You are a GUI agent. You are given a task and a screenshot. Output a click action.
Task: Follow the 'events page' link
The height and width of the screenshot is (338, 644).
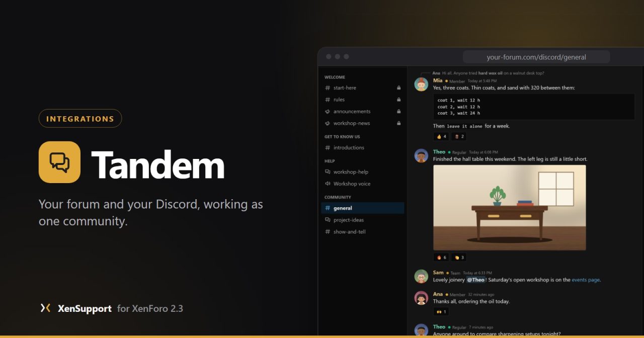click(x=586, y=280)
